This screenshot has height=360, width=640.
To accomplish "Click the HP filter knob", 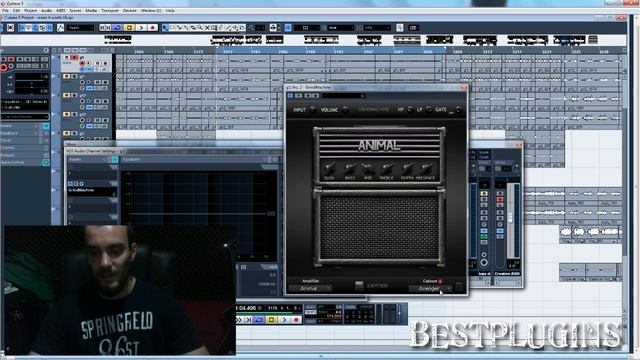I will [x=410, y=109].
